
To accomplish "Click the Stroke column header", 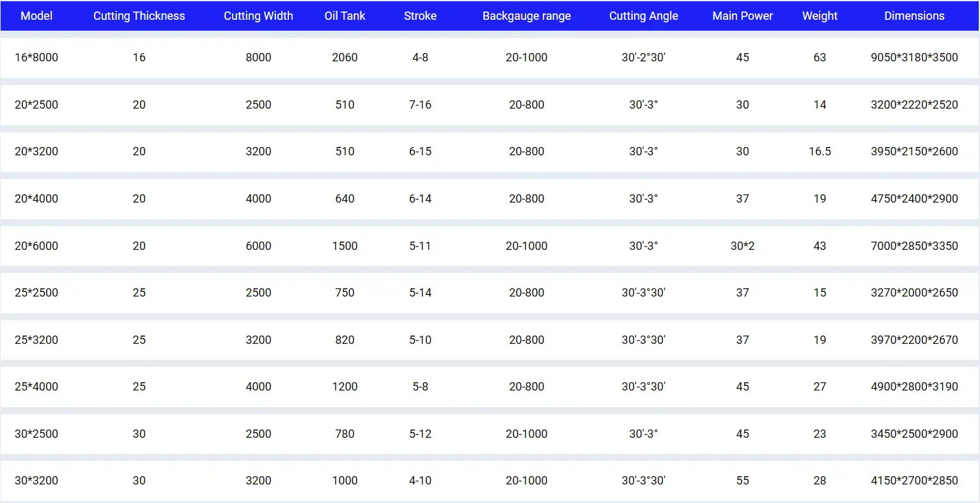I will [x=420, y=16].
